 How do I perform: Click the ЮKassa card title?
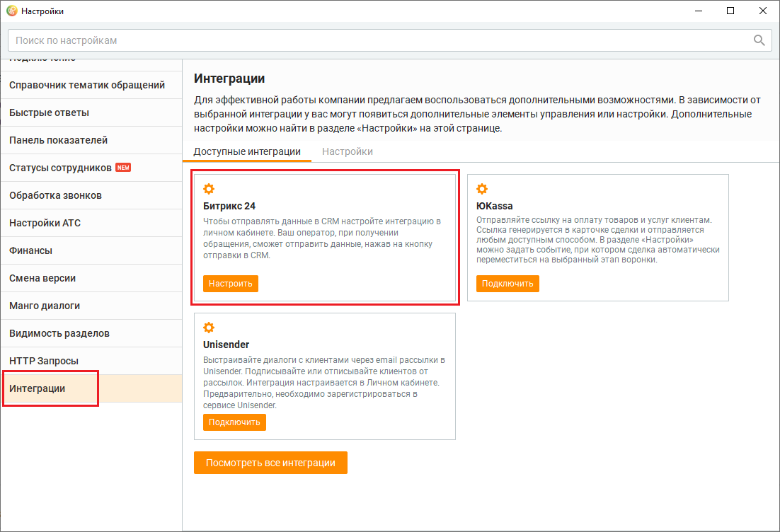coord(495,206)
